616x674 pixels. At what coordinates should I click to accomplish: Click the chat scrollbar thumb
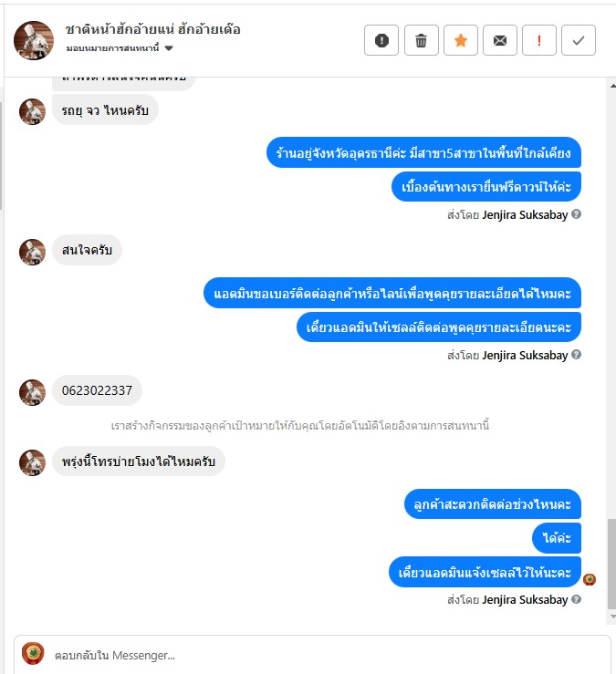pos(612,564)
